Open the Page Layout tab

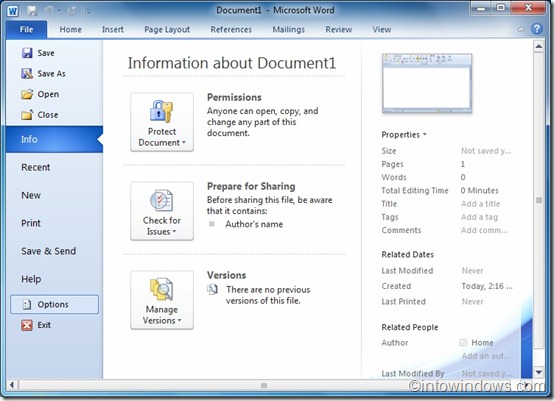[x=167, y=29]
